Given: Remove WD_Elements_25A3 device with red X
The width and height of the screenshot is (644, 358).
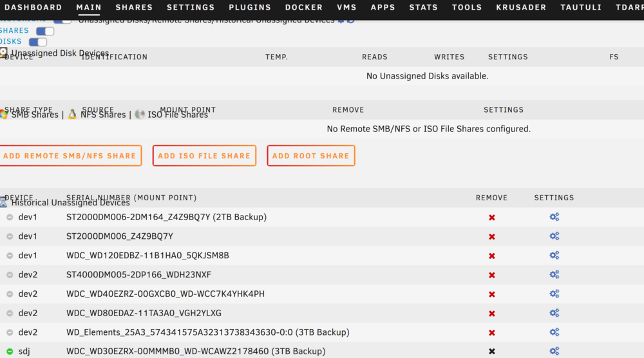Looking at the screenshot, I should point(491,333).
